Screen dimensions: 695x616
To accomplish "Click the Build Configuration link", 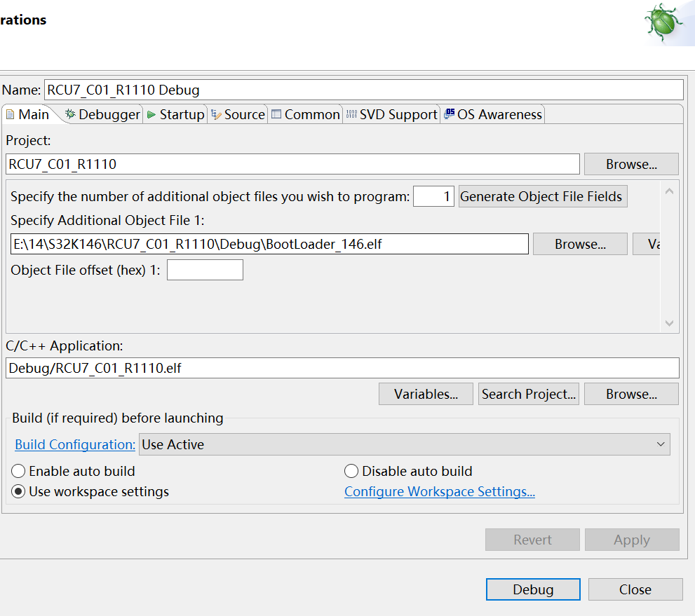I will click(x=75, y=444).
